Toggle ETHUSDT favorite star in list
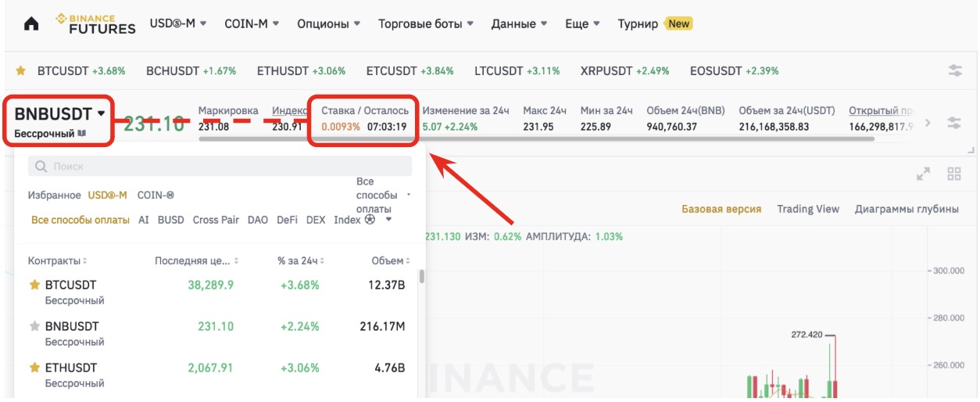This screenshot has height=402, width=980. tap(34, 368)
